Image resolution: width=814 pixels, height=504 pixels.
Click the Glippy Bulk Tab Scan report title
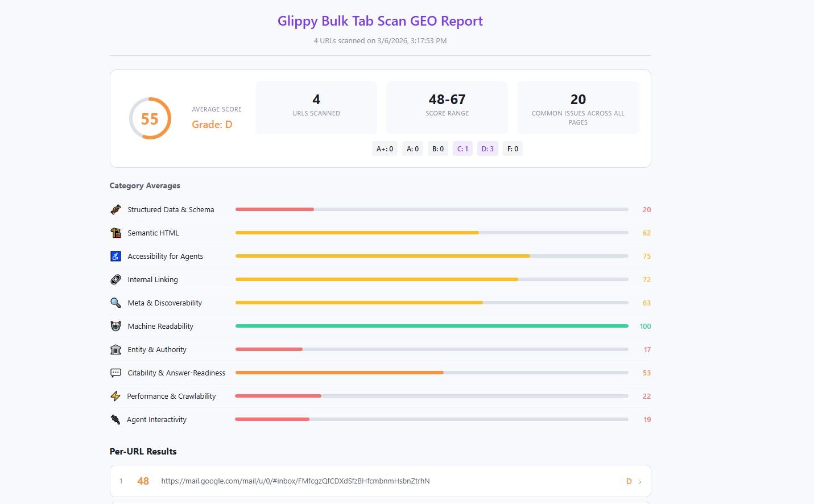point(380,20)
